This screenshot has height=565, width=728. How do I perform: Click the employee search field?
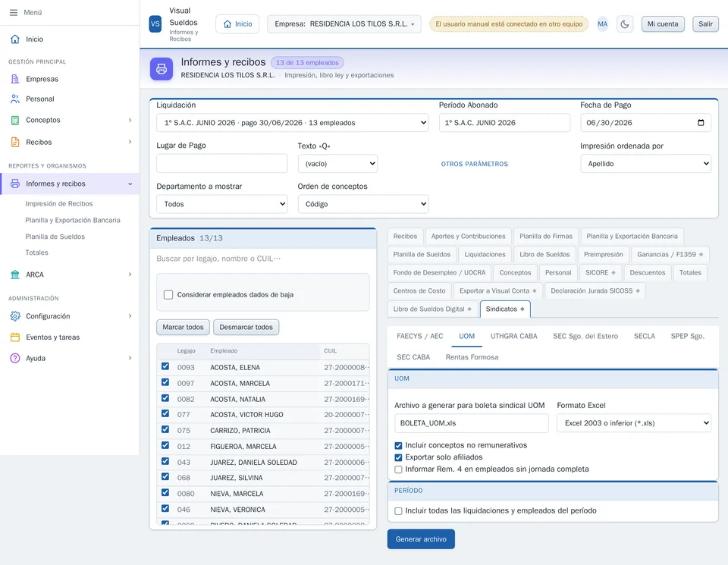[263, 259]
